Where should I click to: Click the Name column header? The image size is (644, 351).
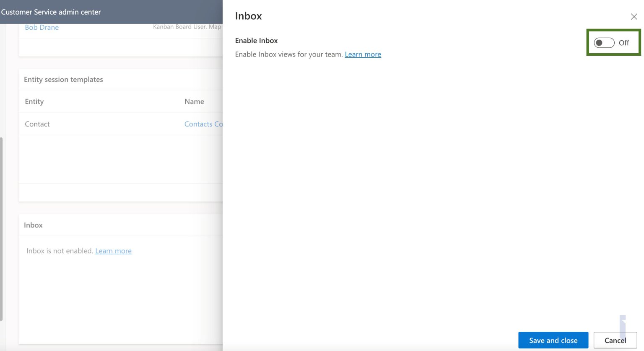pos(194,101)
